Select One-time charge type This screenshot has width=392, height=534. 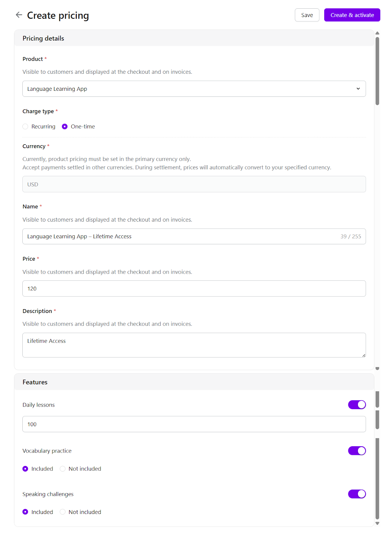[65, 126]
